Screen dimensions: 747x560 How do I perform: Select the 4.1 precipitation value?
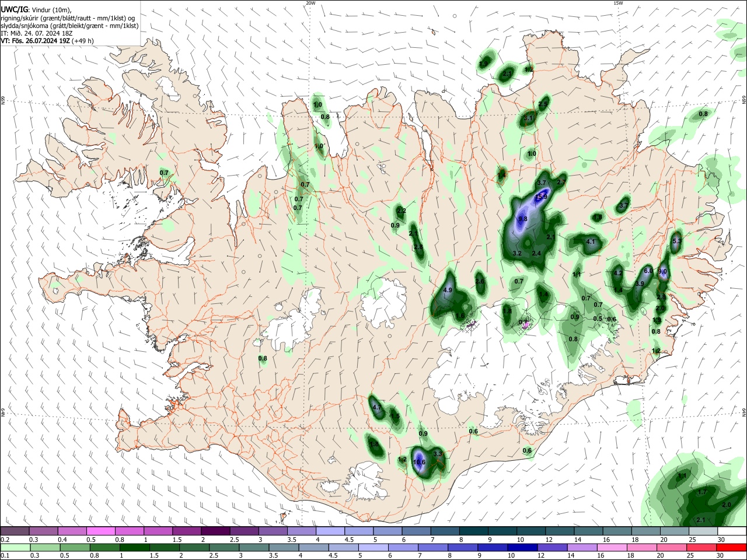pyautogui.click(x=591, y=242)
